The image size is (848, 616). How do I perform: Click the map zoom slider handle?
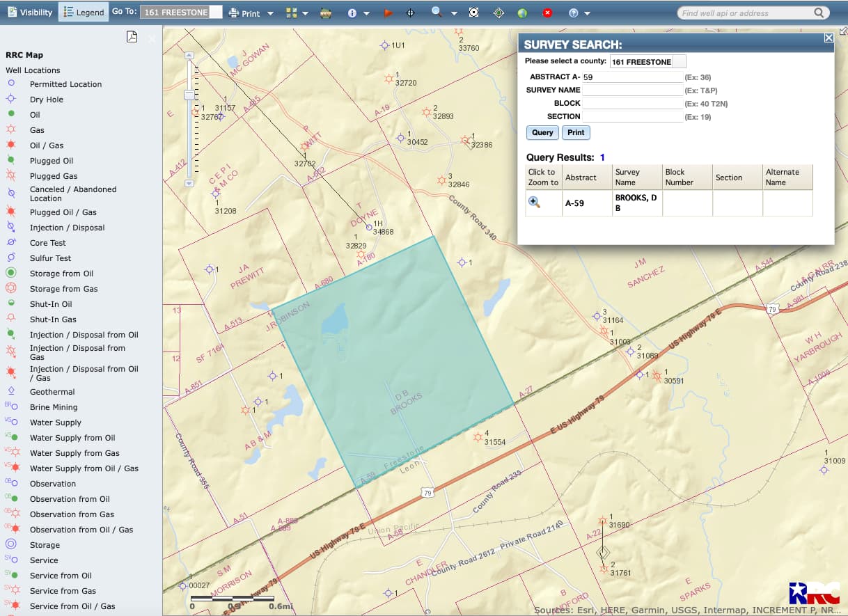click(189, 94)
